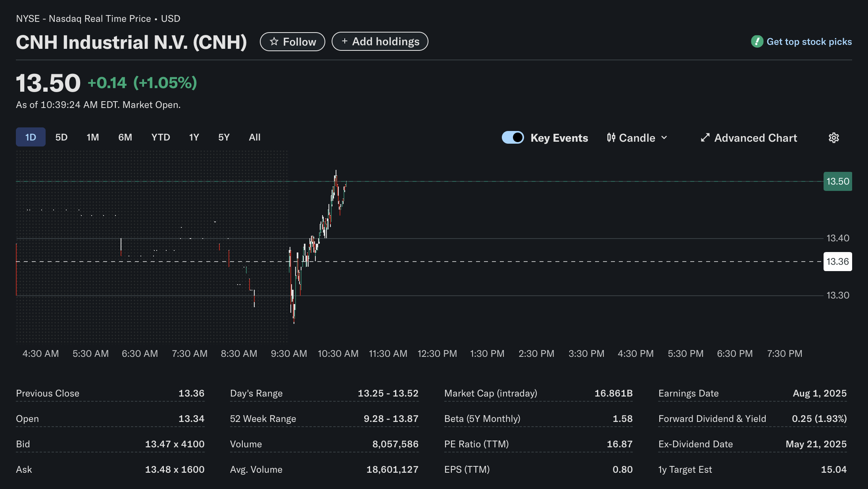Toggle the Key Events switch

pos(513,137)
